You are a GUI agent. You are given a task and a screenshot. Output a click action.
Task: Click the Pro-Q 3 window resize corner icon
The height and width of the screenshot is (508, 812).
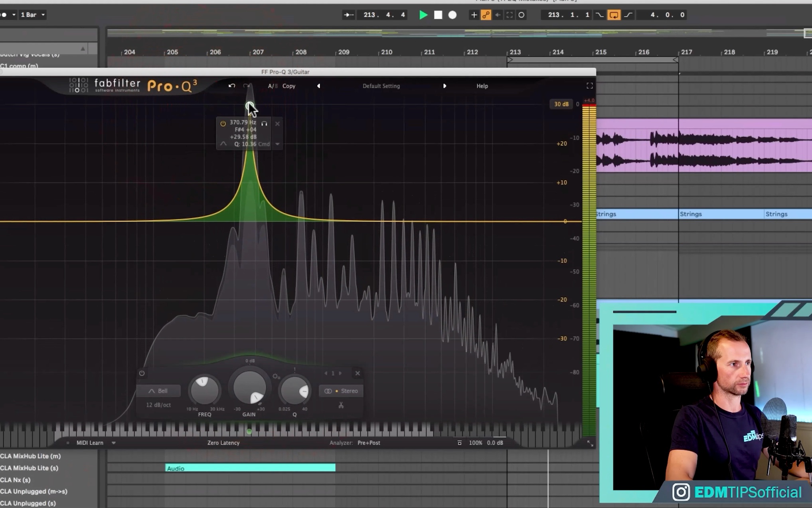click(590, 444)
